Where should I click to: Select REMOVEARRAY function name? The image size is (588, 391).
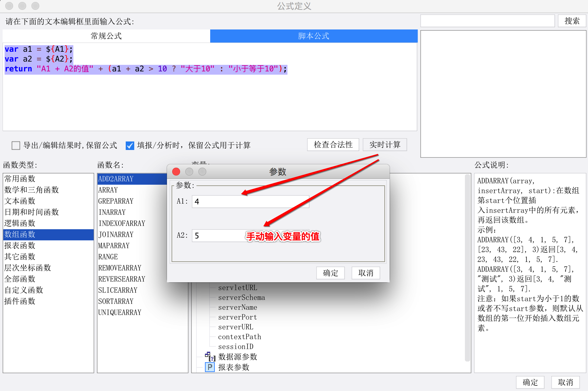(132, 268)
